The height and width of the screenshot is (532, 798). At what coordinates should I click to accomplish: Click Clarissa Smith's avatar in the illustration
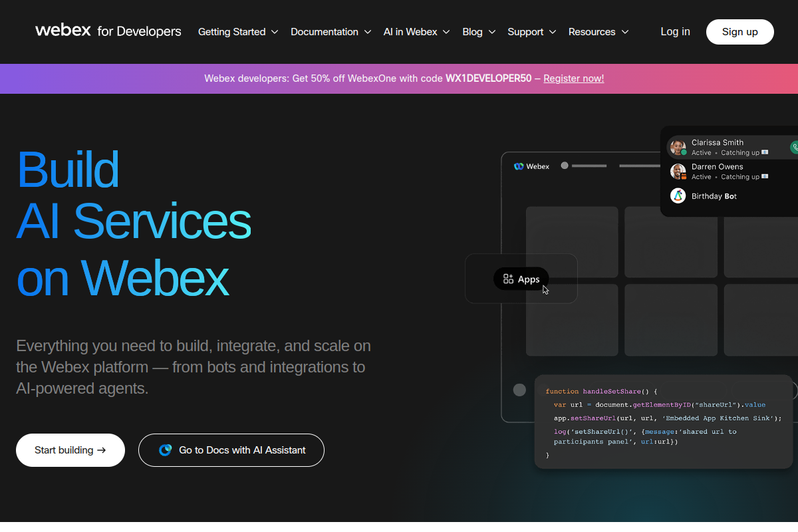(x=678, y=147)
